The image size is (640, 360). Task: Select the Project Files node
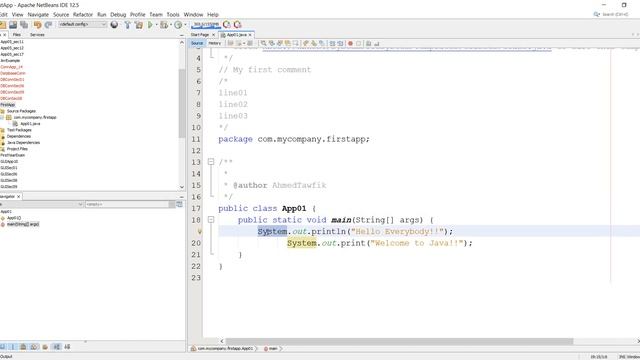click(17, 149)
